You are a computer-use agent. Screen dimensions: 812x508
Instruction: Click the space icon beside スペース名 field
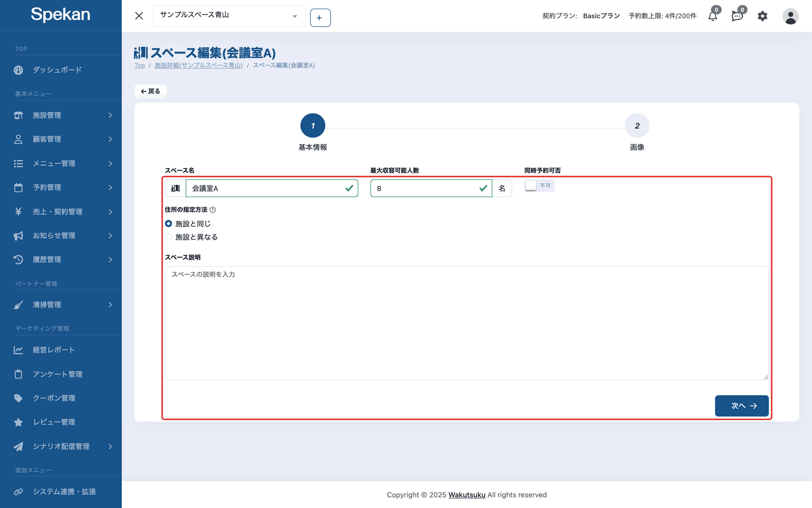coord(176,188)
